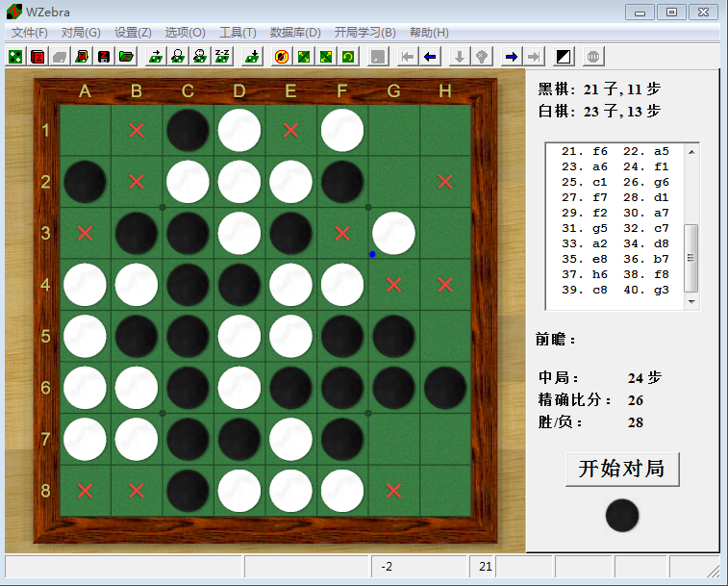
Task: Click the second green diagonal arrows icon
Action: [x=326, y=57]
